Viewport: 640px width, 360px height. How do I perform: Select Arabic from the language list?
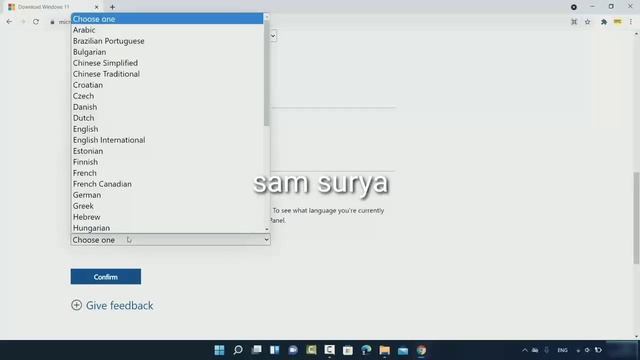167,30
